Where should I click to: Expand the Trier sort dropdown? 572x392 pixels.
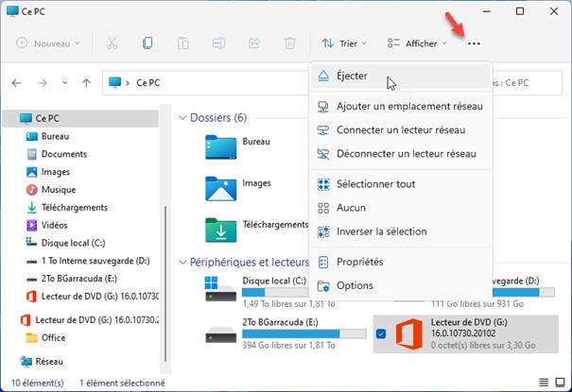point(343,43)
